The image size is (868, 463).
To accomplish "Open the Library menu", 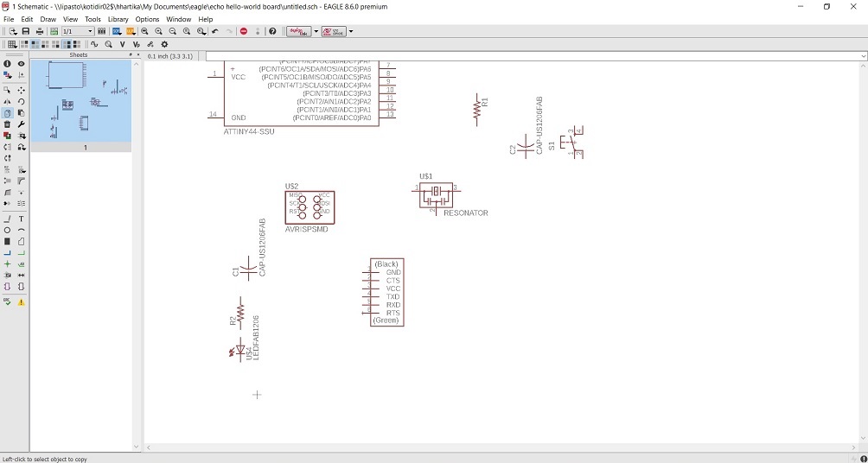I will (x=118, y=19).
